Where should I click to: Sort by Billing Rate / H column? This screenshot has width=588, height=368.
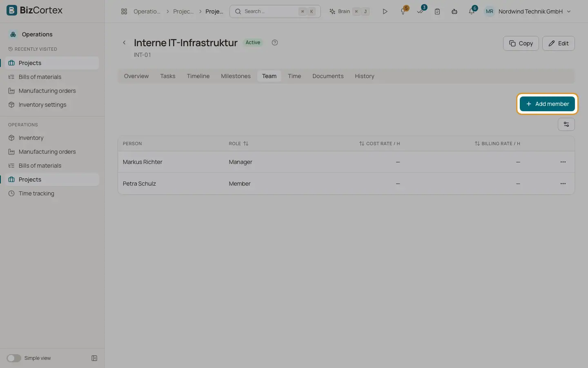[x=497, y=144]
